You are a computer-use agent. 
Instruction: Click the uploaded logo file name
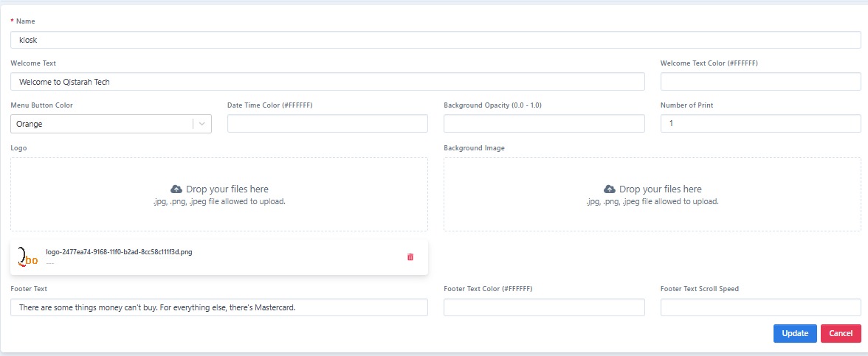point(119,252)
